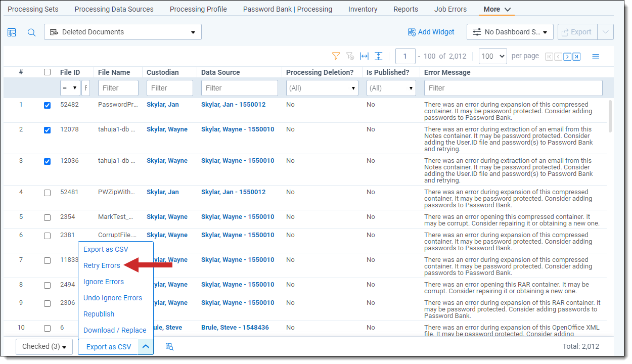This screenshot has width=632, height=364.
Task: Click the Error Message filter field
Action: coord(513,88)
